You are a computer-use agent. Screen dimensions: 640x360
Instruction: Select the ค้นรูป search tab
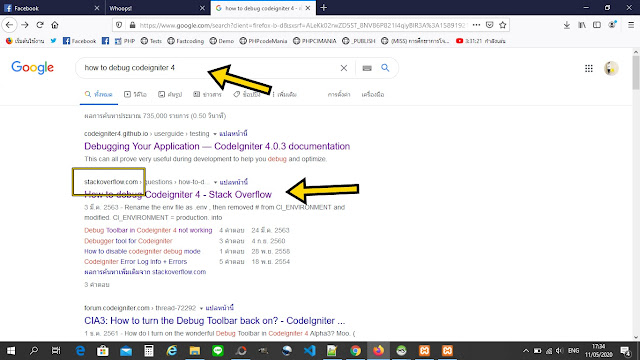[x=170, y=94]
